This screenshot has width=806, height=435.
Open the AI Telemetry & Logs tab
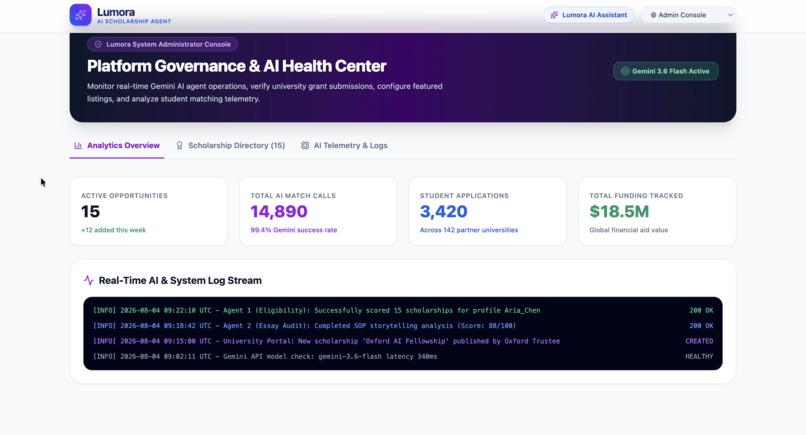click(344, 146)
